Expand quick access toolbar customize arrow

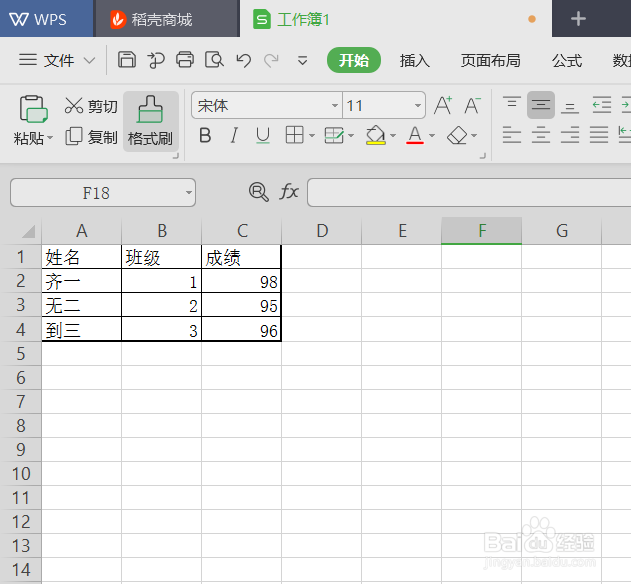pyautogui.click(x=302, y=61)
